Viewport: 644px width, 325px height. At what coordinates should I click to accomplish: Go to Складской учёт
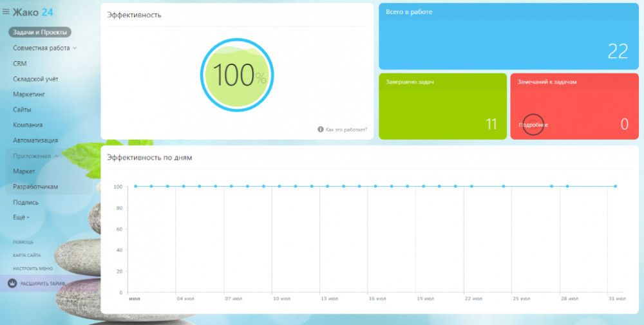(35, 79)
